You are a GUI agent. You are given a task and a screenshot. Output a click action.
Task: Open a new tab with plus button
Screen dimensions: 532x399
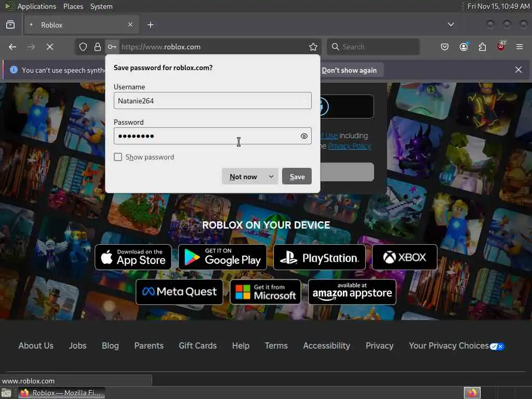151,25
